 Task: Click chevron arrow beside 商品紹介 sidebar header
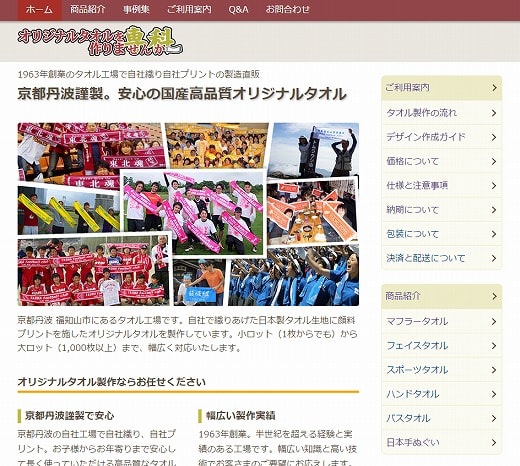tap(494, 296)
